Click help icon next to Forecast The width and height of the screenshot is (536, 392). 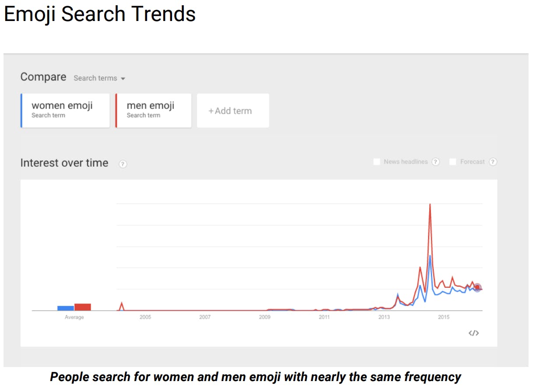(493, 162)
